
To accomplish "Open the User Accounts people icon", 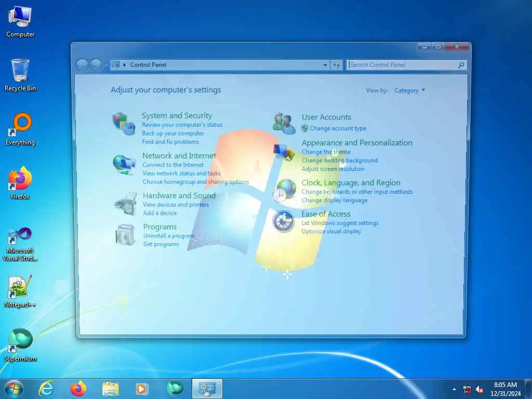I will (284, 124).
